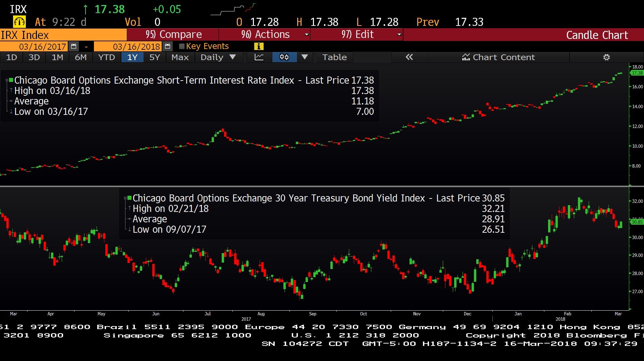Select the 1Y range tab
644x361 pixels.
(x=132, y=57)
